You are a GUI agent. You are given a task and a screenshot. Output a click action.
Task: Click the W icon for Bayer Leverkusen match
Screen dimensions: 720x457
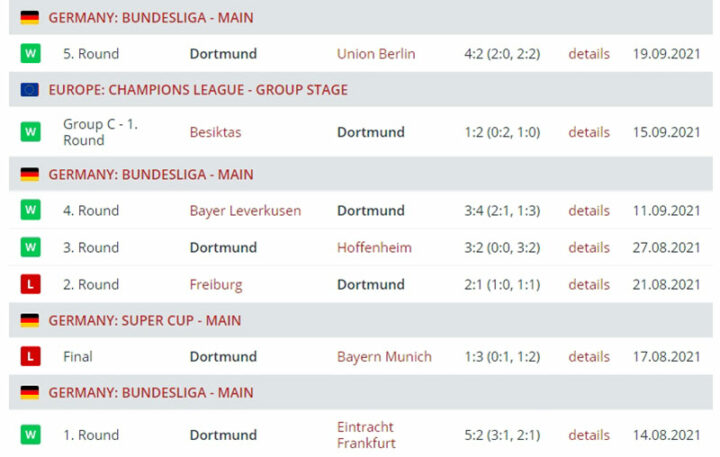(30, 210)
